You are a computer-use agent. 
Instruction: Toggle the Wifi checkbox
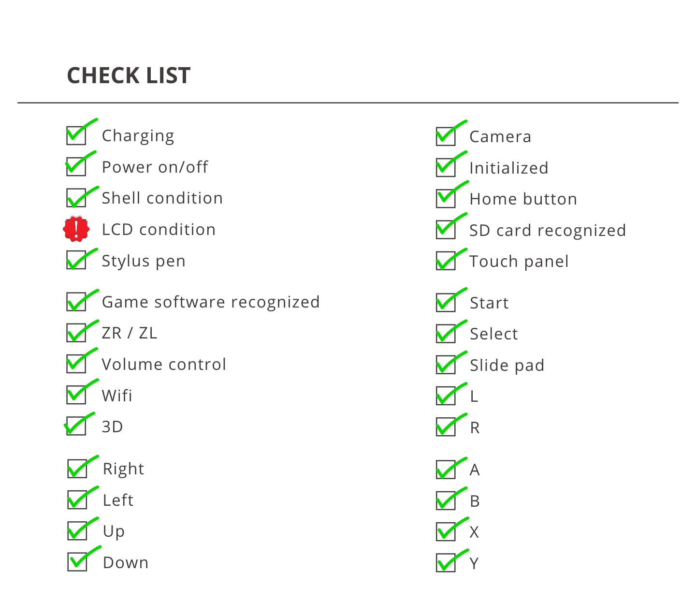click(x=76, y=395)
